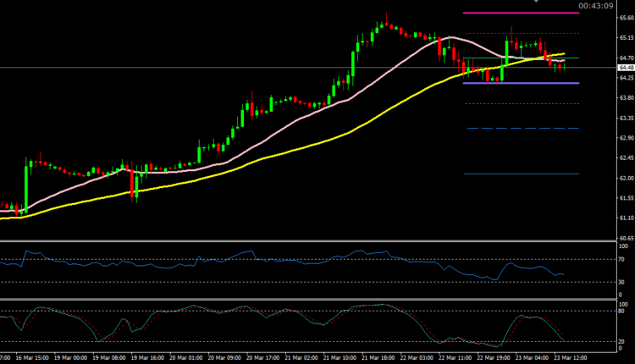Select the thick purple-blue support line
The width and height of the screenshot is (635, 364).
(x=520, y=83)
